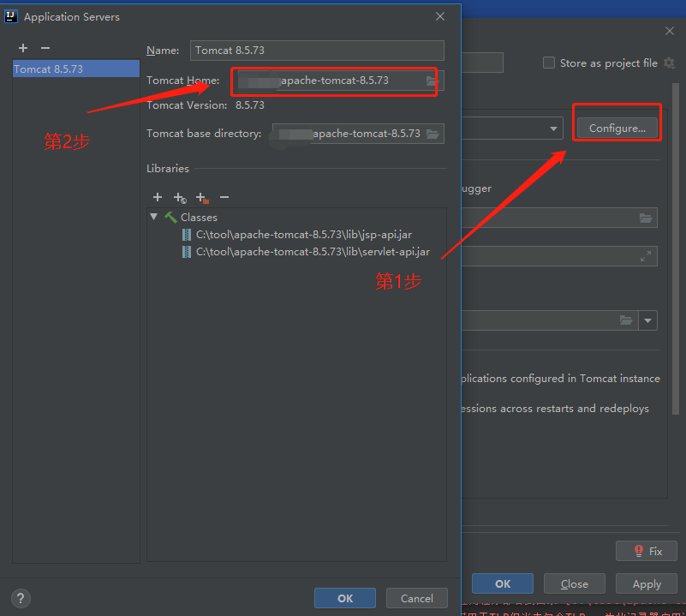Click expand arrows icon in background window field
This screenshot has width=686, height=616.
pyautogui.click(x=645, y=256)
